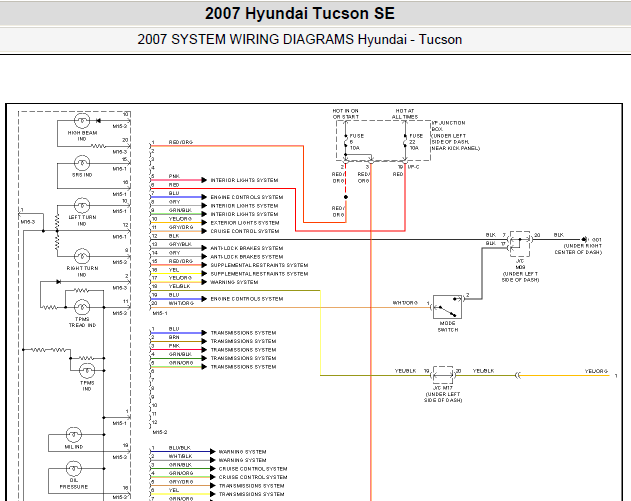Viewport: 631px width, 501px height.
Task: Click CRUISE CONTROL SYSTEM beside GRY/ORG pin 11
Action: [x=245, y=231]
